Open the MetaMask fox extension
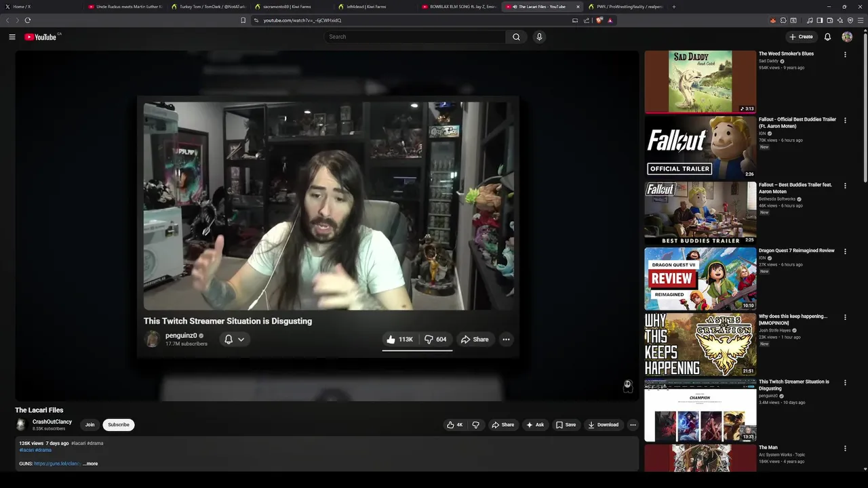868x488 pixels. (x=772, y=20)
